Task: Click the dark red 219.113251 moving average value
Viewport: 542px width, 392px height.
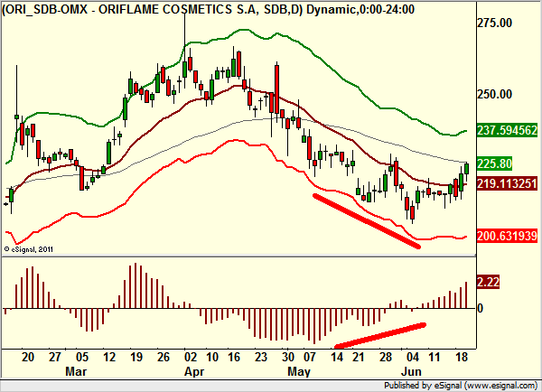Action: click(507, 183)
